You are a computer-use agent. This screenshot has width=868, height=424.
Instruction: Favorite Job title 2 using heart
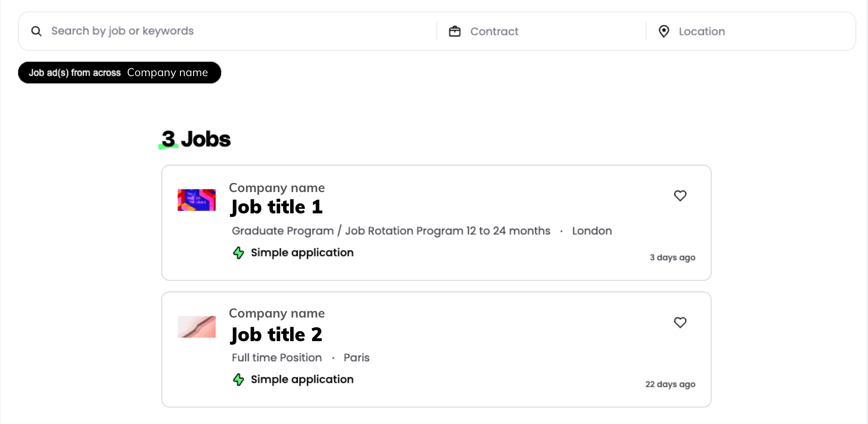680,323
